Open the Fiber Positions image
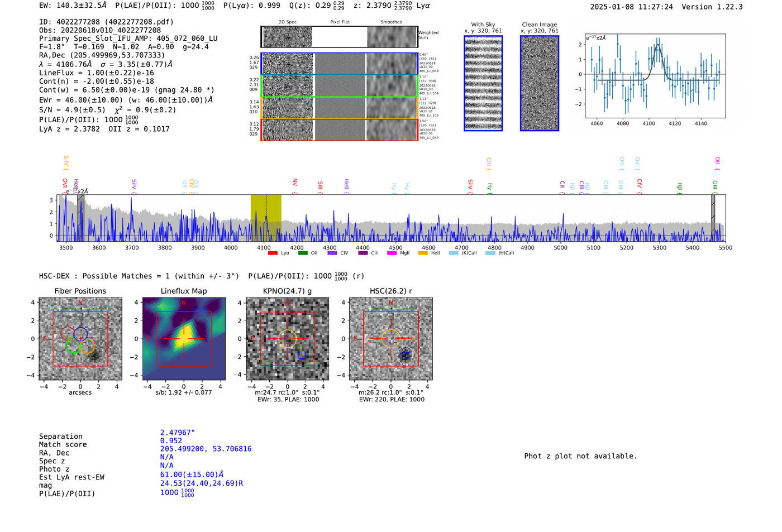The image size is (782, 532). coord(80,339)
